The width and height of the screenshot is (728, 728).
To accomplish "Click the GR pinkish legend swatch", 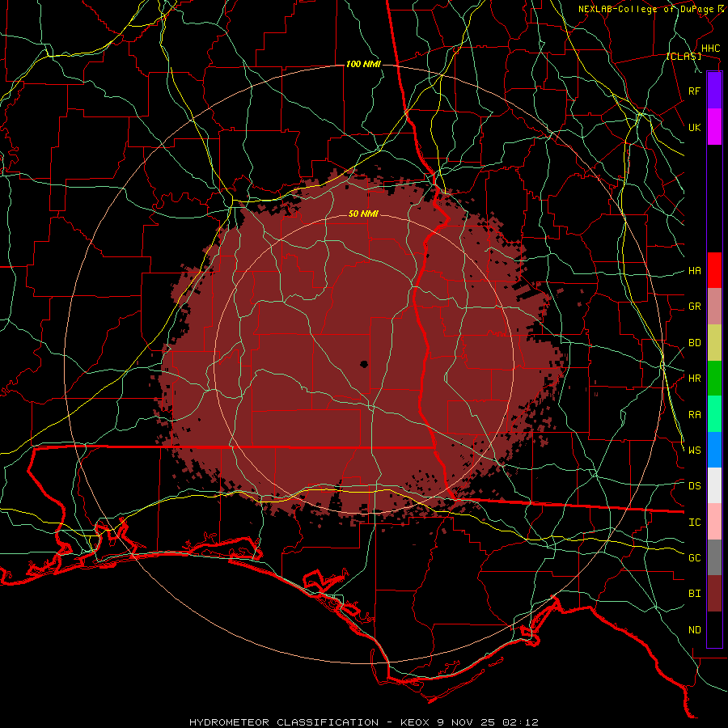I will [714, 307].
